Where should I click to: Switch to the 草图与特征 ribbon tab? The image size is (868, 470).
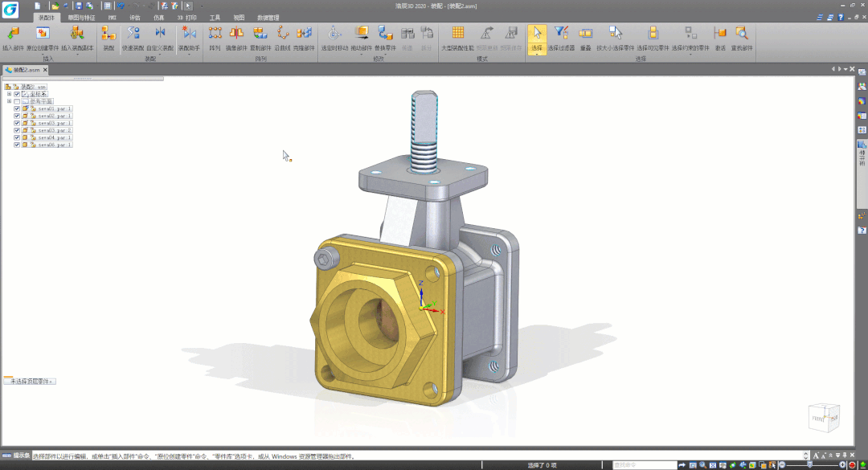pos(82,18)
